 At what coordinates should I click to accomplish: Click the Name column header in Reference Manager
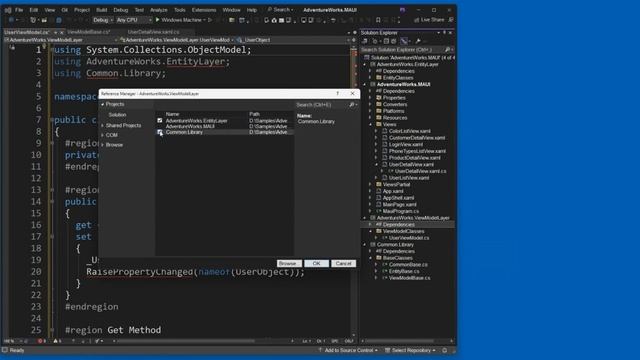click(x=173, y=114)
